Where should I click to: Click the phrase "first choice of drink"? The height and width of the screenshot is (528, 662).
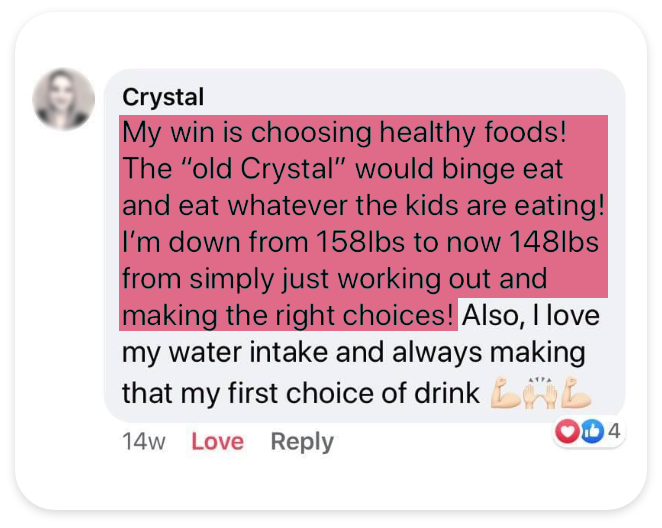pos(354,393)
